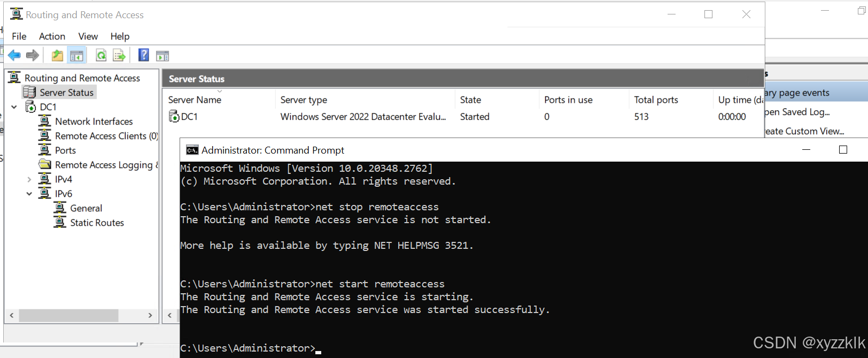868x358 pixels.
Task: Collapse the IPv6 tree node
Action: 29,194
